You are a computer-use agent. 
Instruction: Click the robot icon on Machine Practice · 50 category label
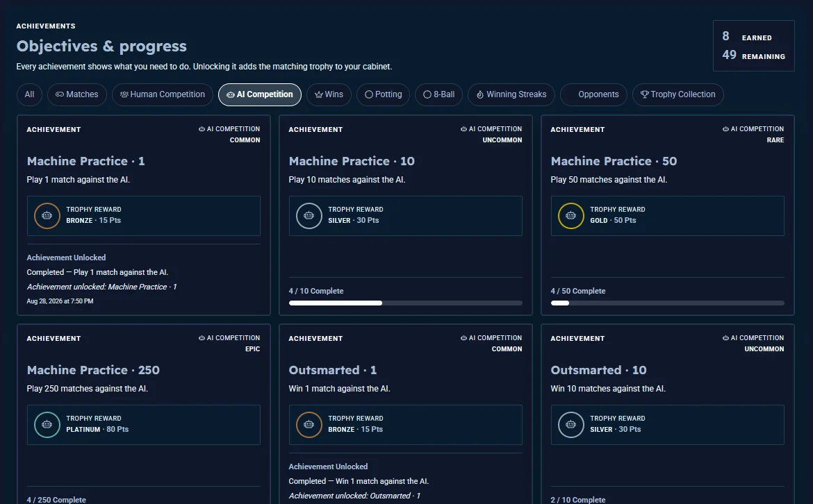pyautogui.click(x=726, y=129)
